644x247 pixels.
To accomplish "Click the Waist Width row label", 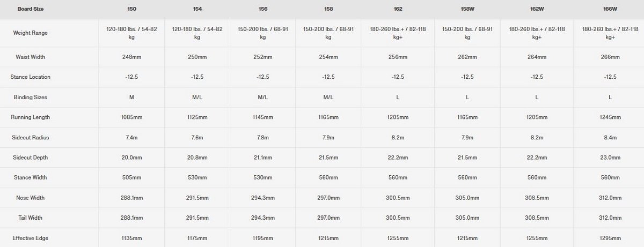I will pyautogui.click(x=31, y=57).
